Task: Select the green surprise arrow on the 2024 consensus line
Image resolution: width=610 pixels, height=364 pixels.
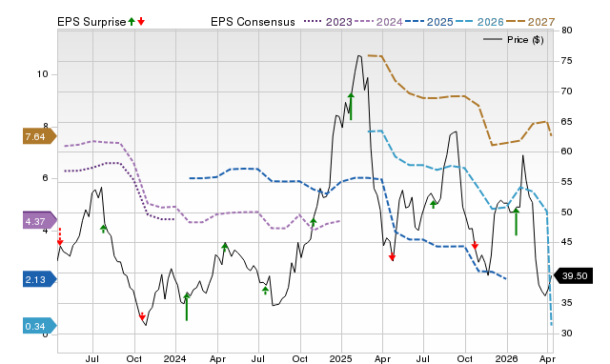Action: click(314, 222)
